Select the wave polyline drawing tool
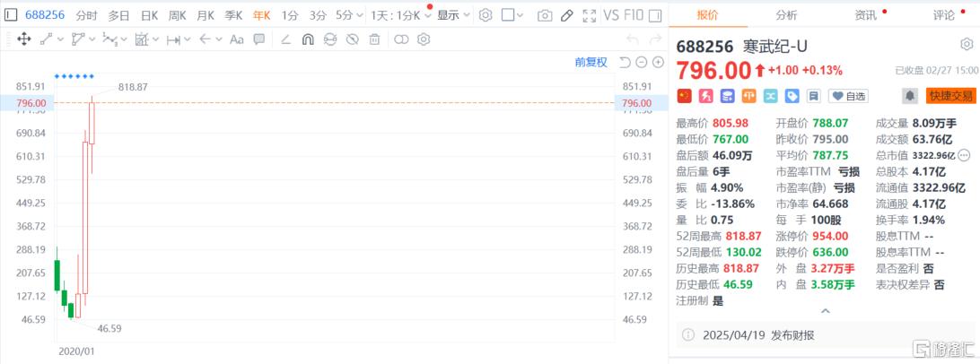 109,40
